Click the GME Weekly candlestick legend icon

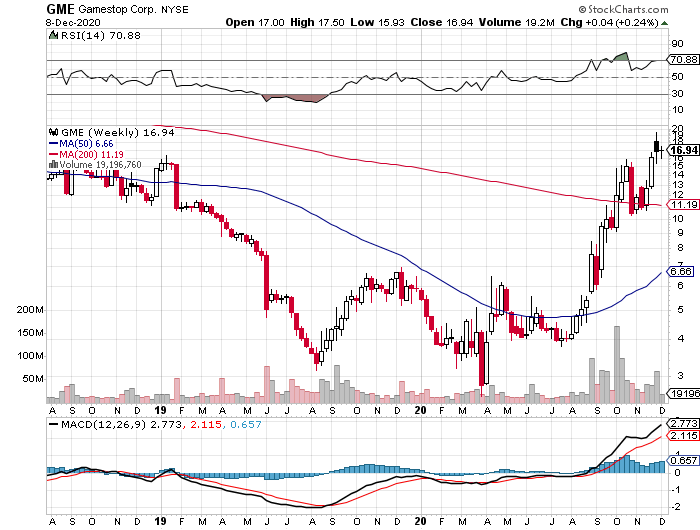click(x=54, y=132)
